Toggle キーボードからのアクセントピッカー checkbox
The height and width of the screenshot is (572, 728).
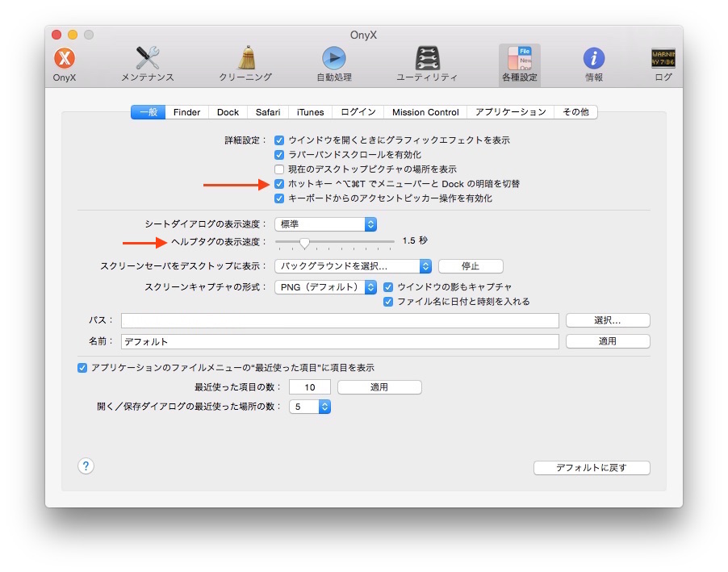pyautogui.click(x=279, y=198)
